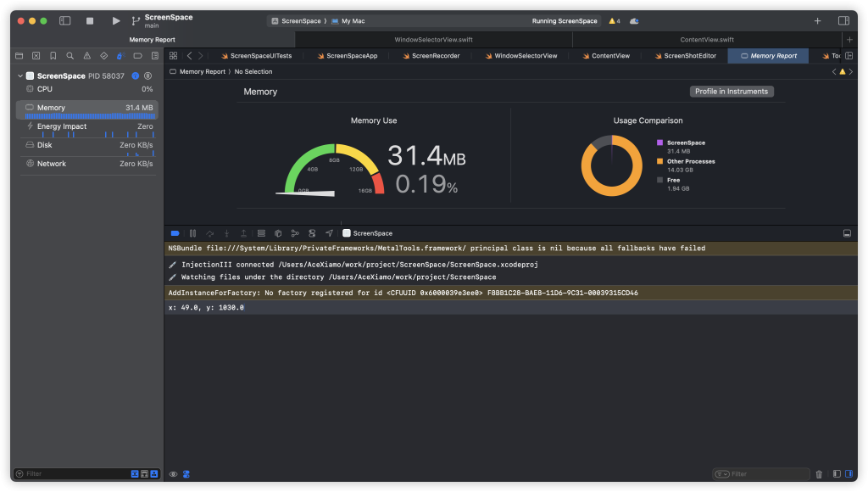Screen dimensions: 868x492
Task: Toggle breakpoints activation in debug bar
Action: click(x=175, y=233)
